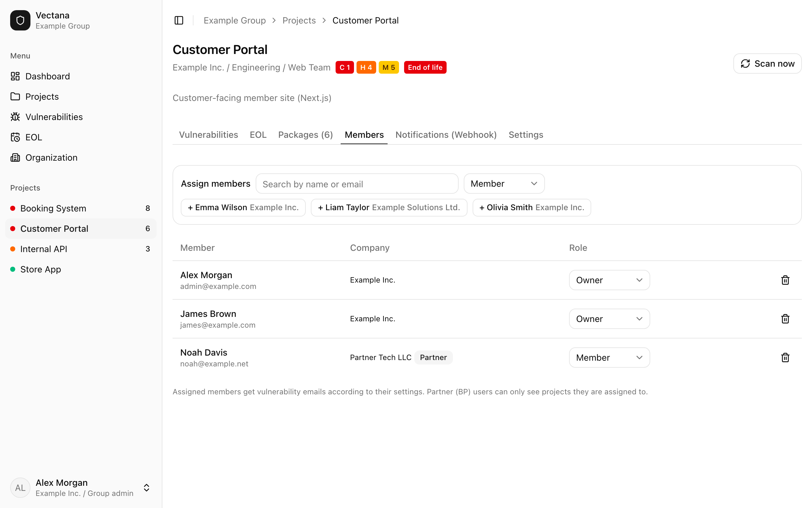Click the Partner tag beside Partner Tech LLC
The image size is (812, 508).
(x=433, y=358)
